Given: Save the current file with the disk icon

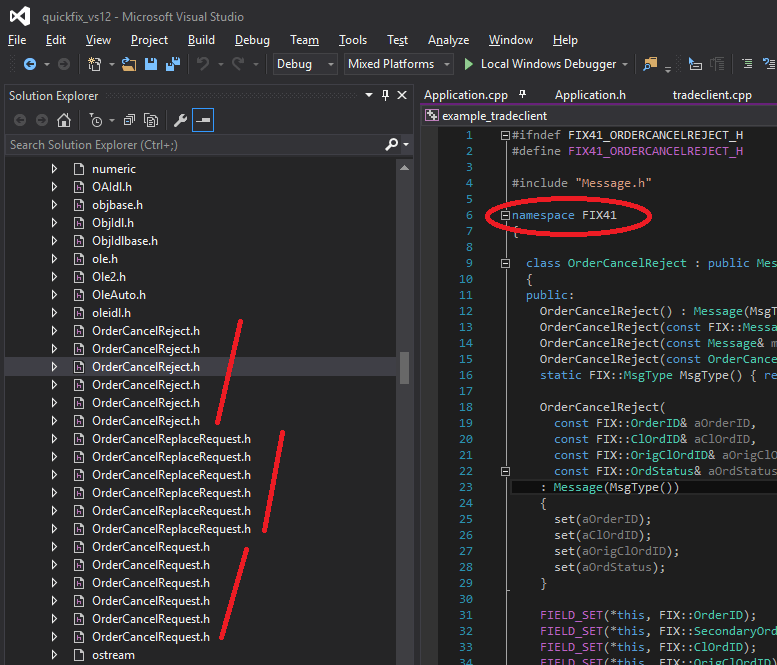Looking at the screenshot, I should pyautogui.click(x=151, y=64).
